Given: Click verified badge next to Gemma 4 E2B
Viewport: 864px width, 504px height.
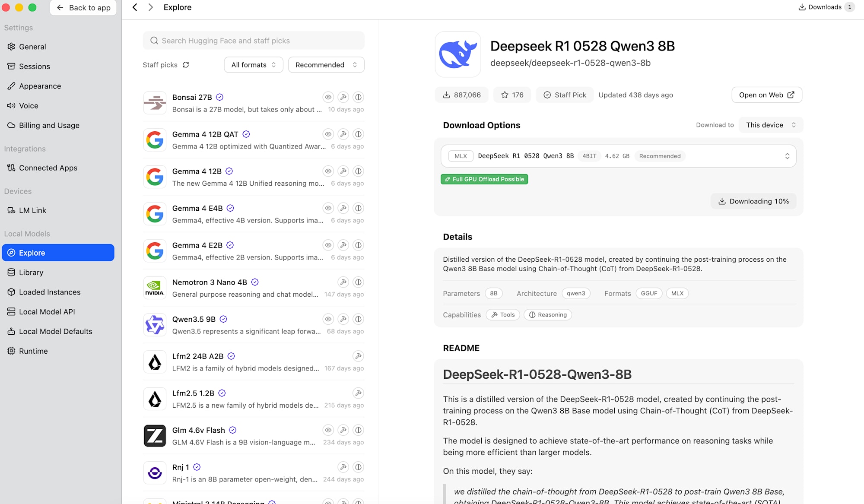Looking at the screenshot, I should click(230, 245).
